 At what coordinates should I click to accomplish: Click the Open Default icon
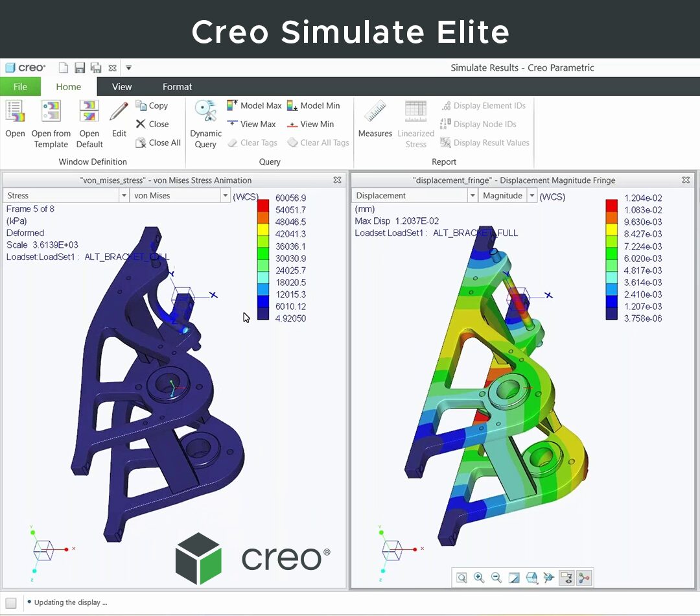click(89, 124)
